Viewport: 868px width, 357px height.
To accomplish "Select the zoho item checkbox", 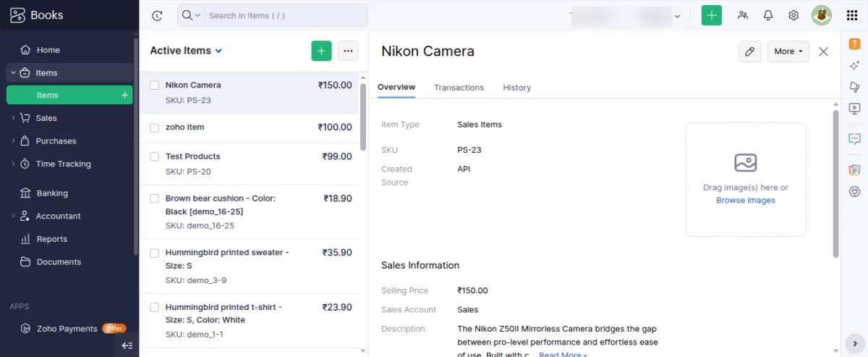I will click(154, 127).
